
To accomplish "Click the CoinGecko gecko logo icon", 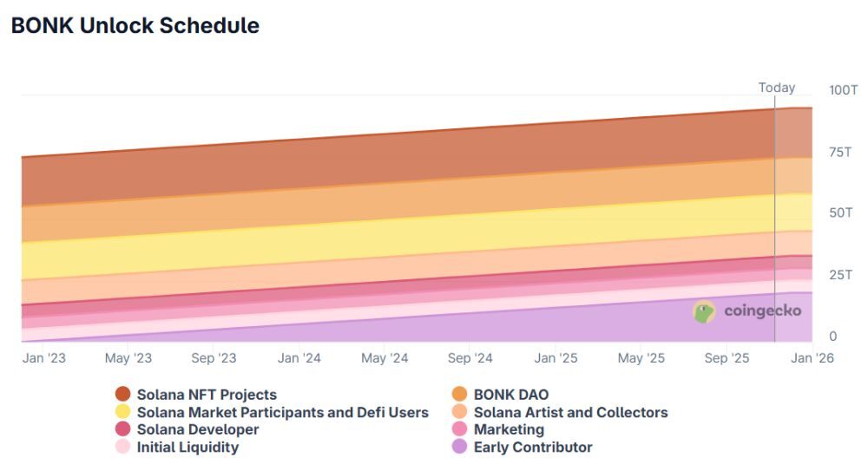I will [704, 312].
